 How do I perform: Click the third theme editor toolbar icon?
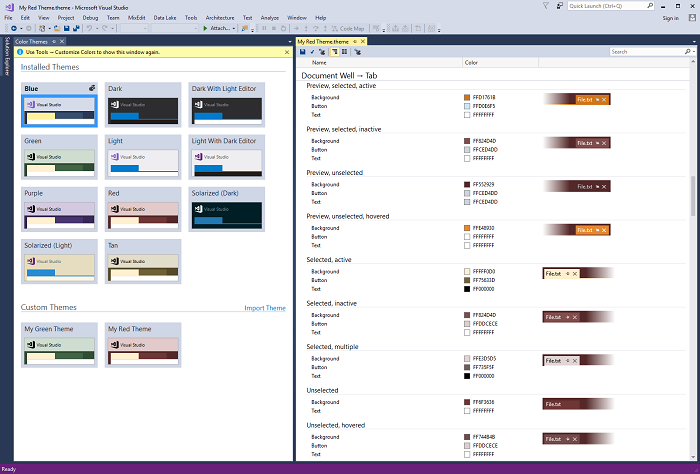pyautogui.click(x=322, y=52)
